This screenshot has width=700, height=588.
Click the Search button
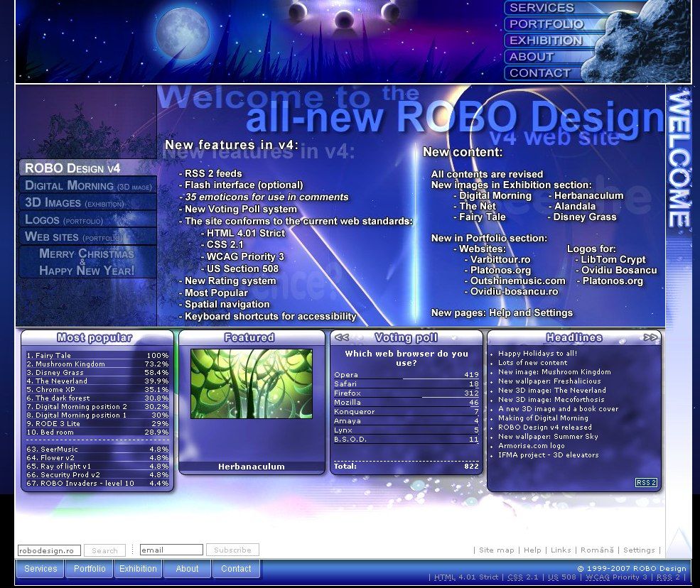pos(104,550)
